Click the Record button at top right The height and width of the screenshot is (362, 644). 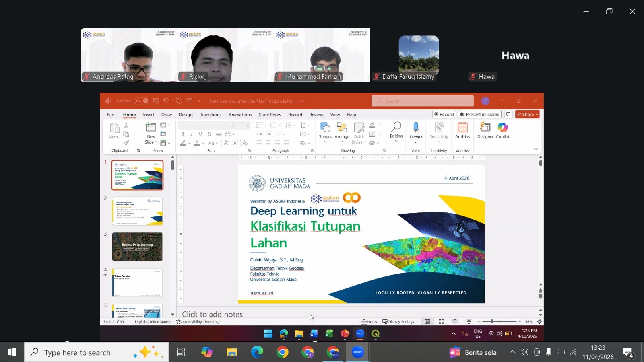coord(444,115)
